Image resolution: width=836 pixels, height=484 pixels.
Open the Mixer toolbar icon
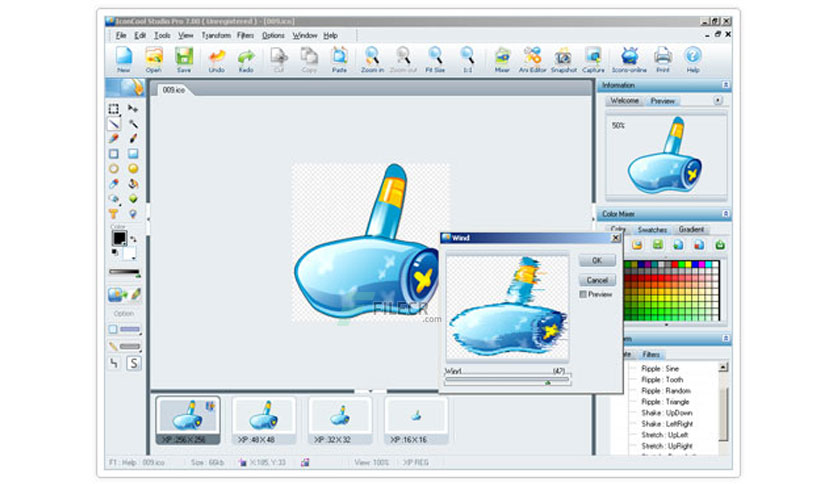pyautogui.click(x=502, y=59)
